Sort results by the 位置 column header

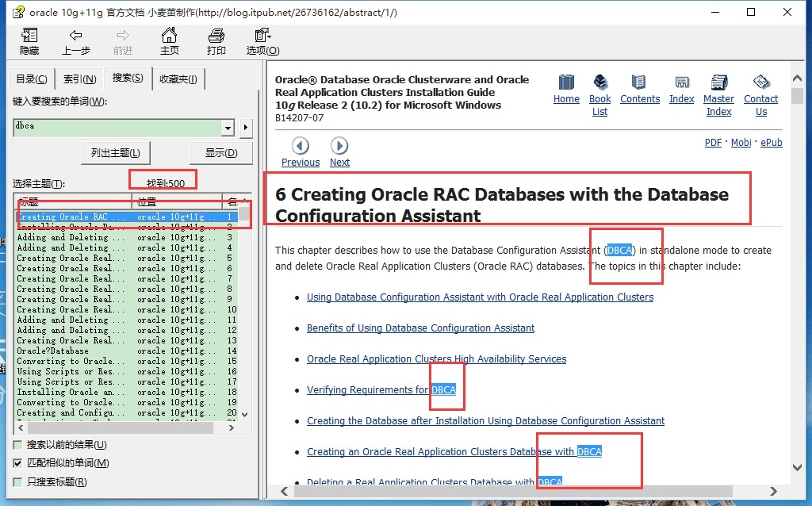(x=177, y=201)
